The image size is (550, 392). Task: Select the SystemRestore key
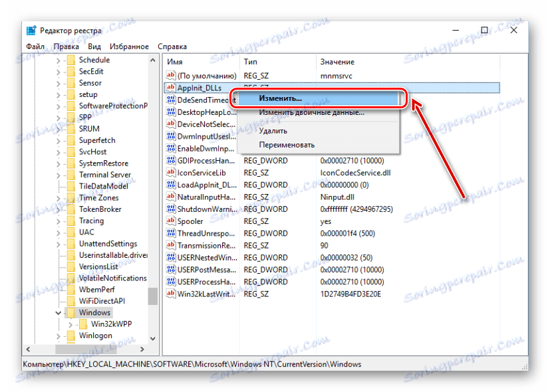point(104,163)
